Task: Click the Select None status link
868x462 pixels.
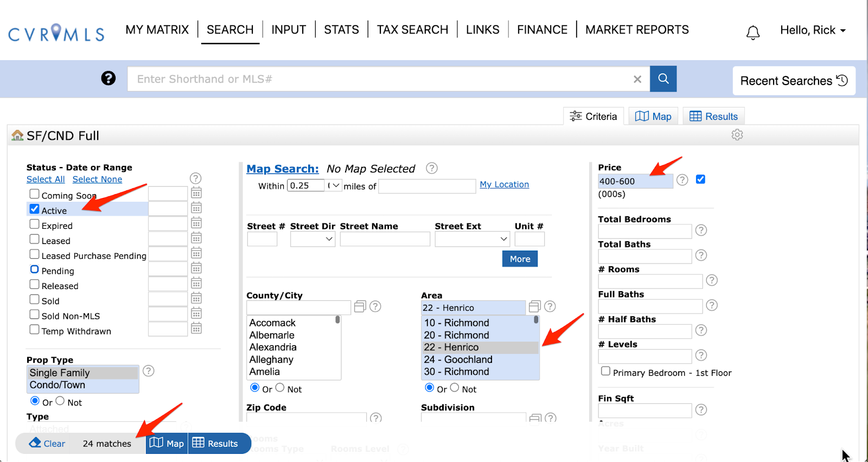Action: pyautogui.click(x=97, y=179)
